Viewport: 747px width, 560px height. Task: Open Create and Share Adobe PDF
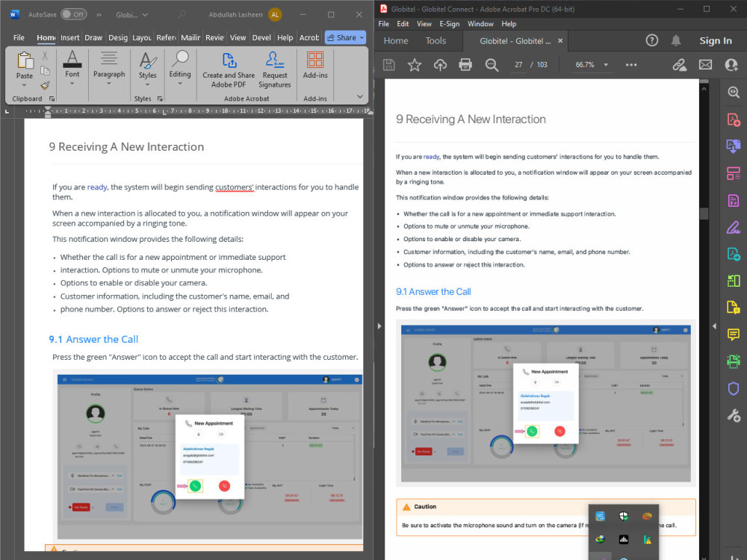click(x=229, y=70)
